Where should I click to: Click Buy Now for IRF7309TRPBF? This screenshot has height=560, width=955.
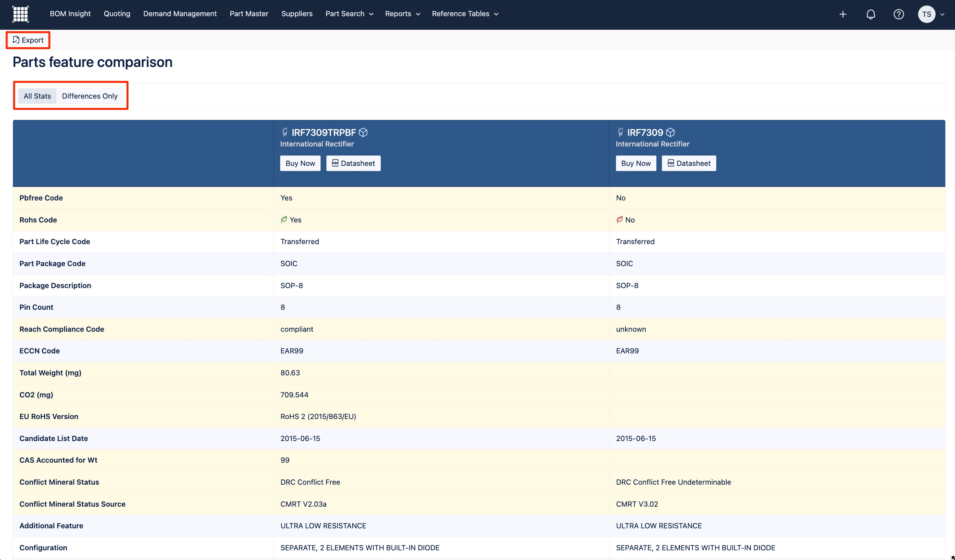pyautogui.click(x=300, y=163)
